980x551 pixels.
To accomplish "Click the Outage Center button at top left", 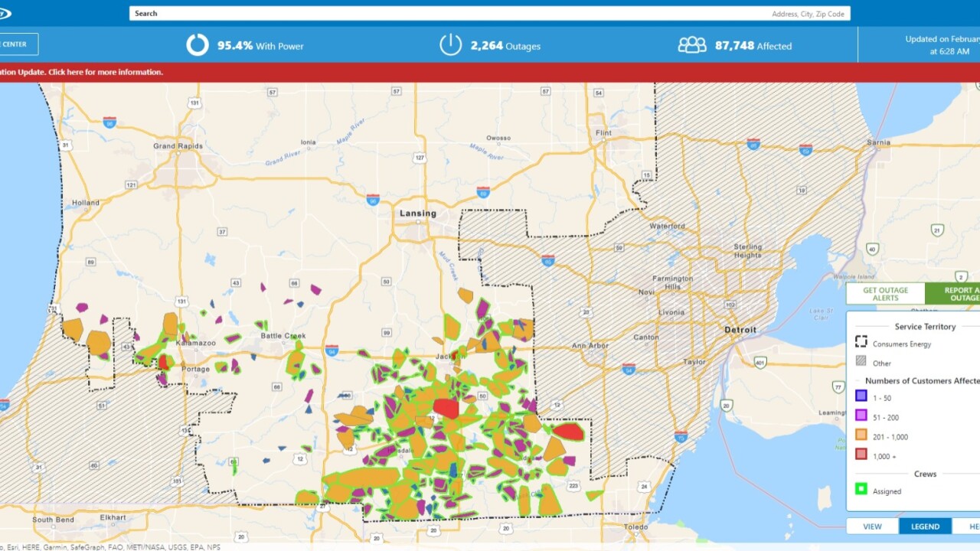I will pyautogui.click(x=17, y=44).
